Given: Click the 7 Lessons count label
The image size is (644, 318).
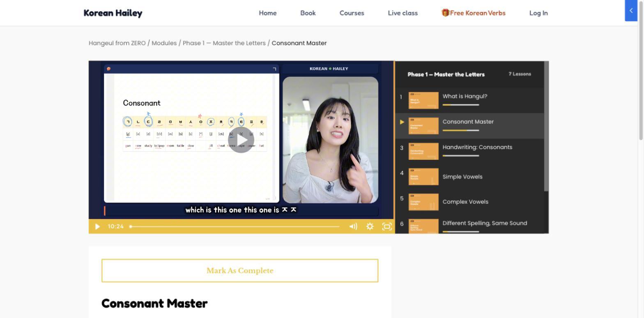Looking at the screenshot, I should click(520, 74).
